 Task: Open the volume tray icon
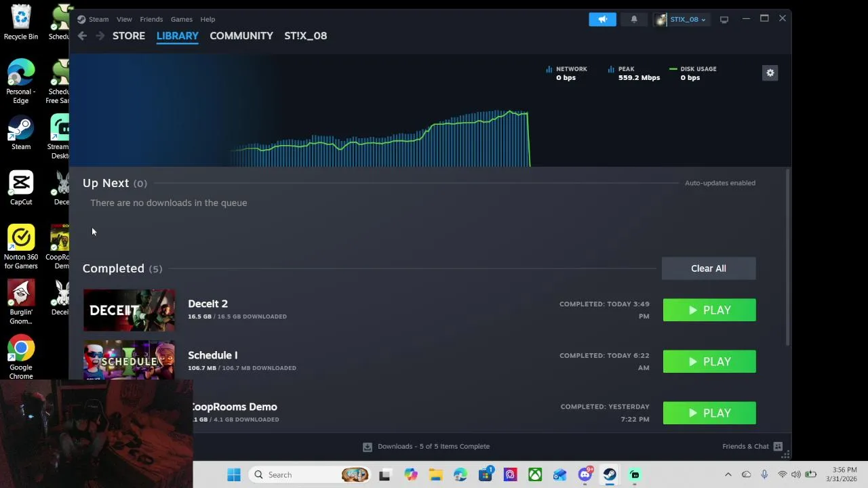click(795, 474)
